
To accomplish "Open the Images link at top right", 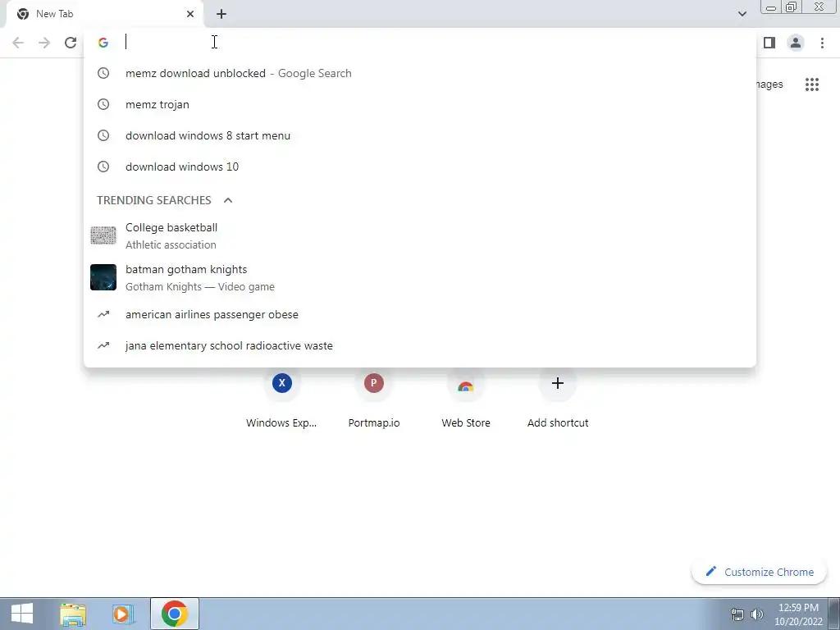I will click(x=769, y=84).
